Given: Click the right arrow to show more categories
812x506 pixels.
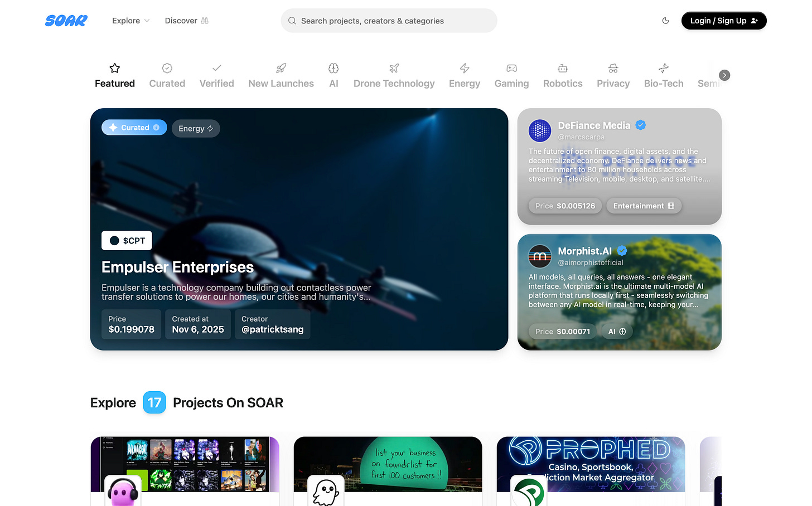Looking at the screenshot, I should point(724,75).
